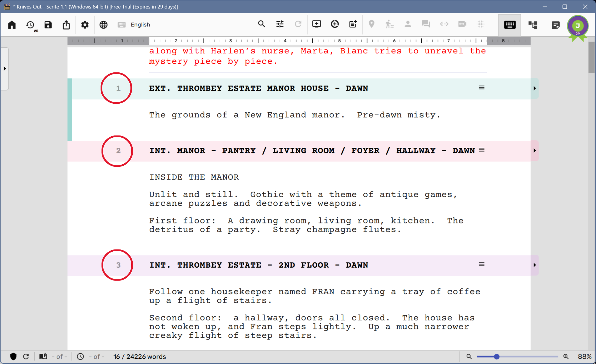
Task: Select action paragraph running figure icon
Action: click(x=390, y=24)
